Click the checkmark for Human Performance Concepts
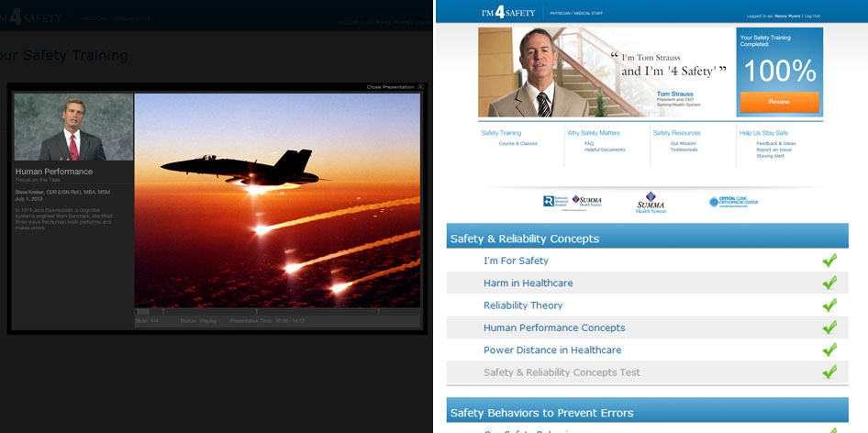Screen dimensions: 868x433 (x=829, y=328)
